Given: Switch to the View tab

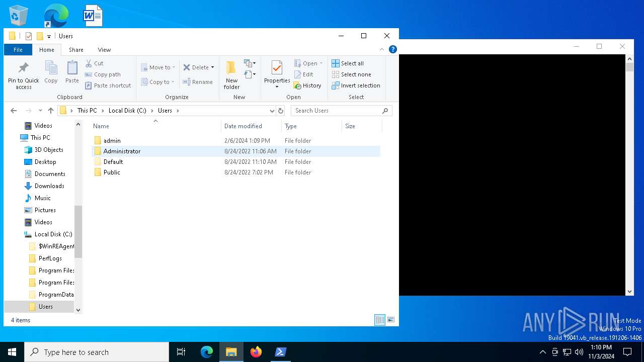Looking at the screenshot, I should [104, 50].
